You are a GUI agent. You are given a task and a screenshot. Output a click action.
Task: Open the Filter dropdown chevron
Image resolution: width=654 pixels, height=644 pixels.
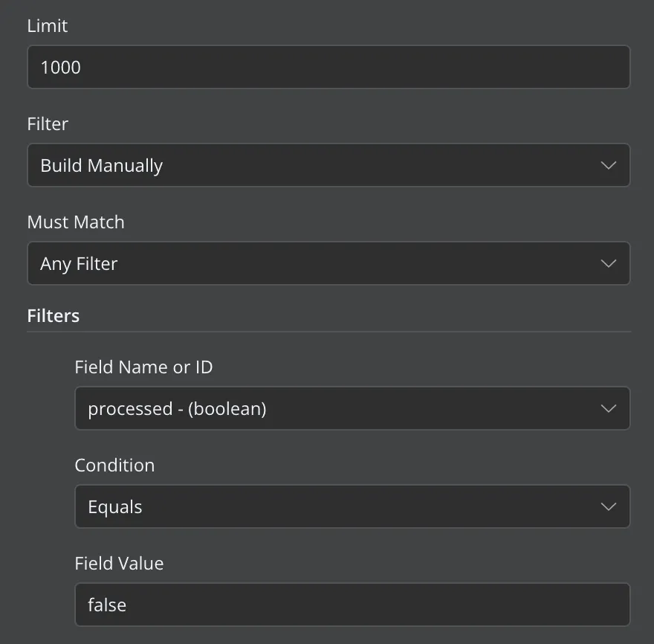coord(608,165)
